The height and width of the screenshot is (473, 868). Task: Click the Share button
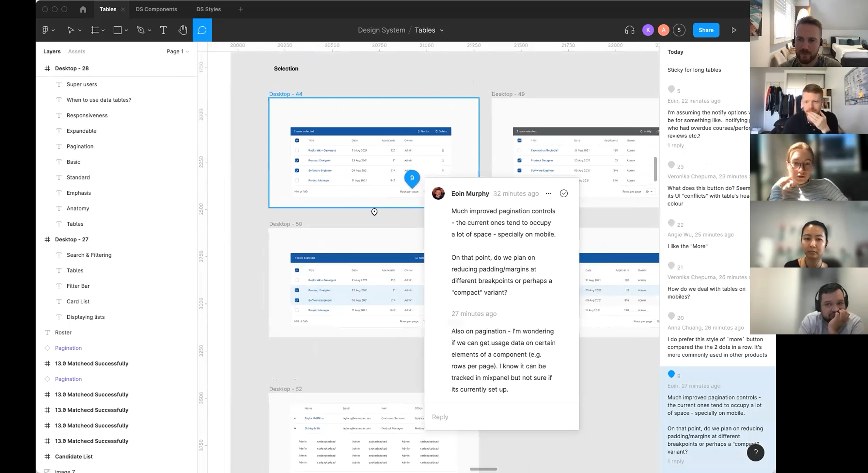coord(706,30)
